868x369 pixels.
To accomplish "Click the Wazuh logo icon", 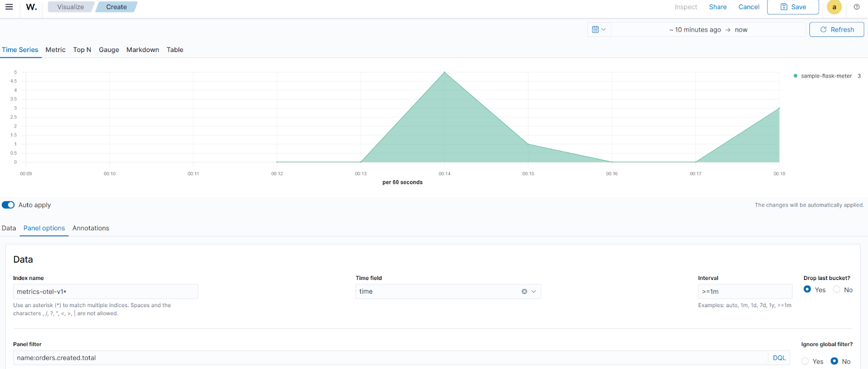I will pyautogui.click(x=31, y=7).
